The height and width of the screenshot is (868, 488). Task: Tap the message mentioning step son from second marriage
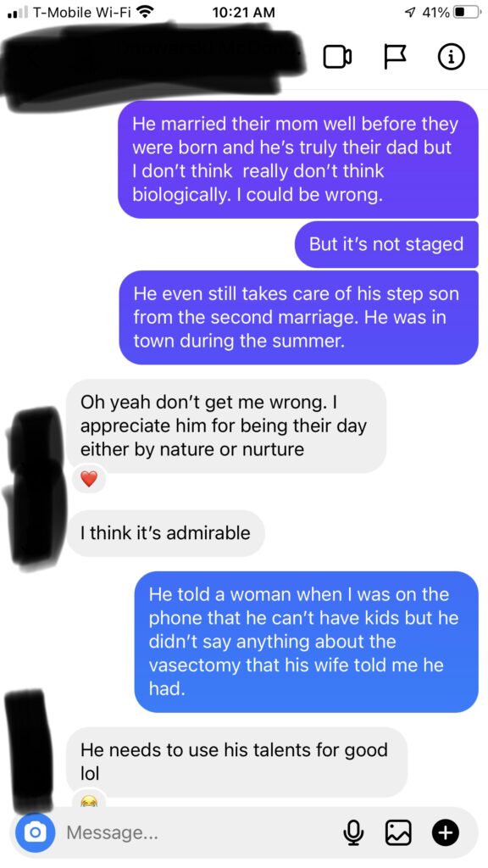pyautogui.click(x=299, y=317)
